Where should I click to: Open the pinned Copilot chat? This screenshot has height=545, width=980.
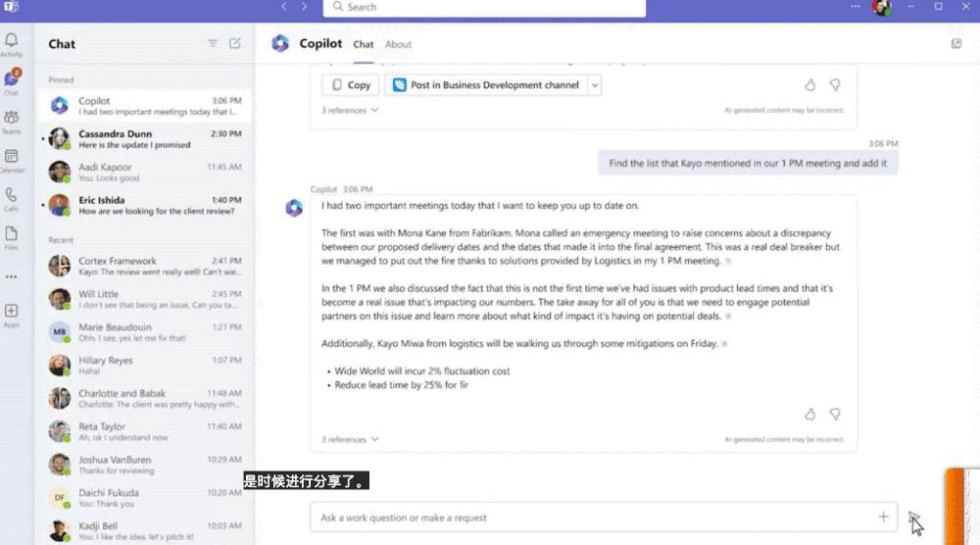[x=144, y=106]
